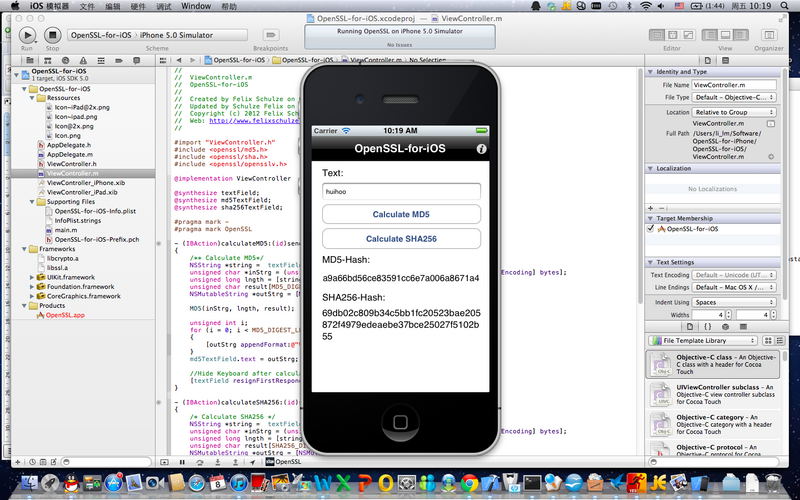Image resolution: width=800 pixels, height=500 pixels.
Task: Click the felixschulze web link in code
Action: (x=254, y=121)
